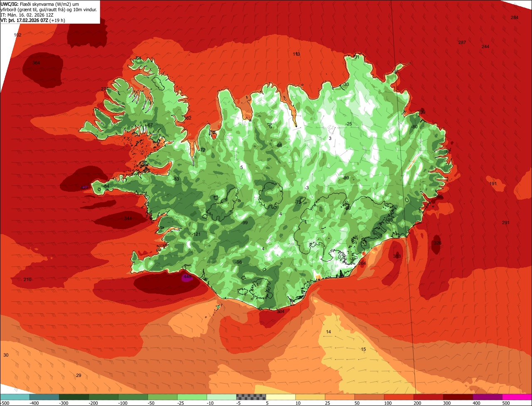Click the purple 400 to 500 legend swatch

488,397
